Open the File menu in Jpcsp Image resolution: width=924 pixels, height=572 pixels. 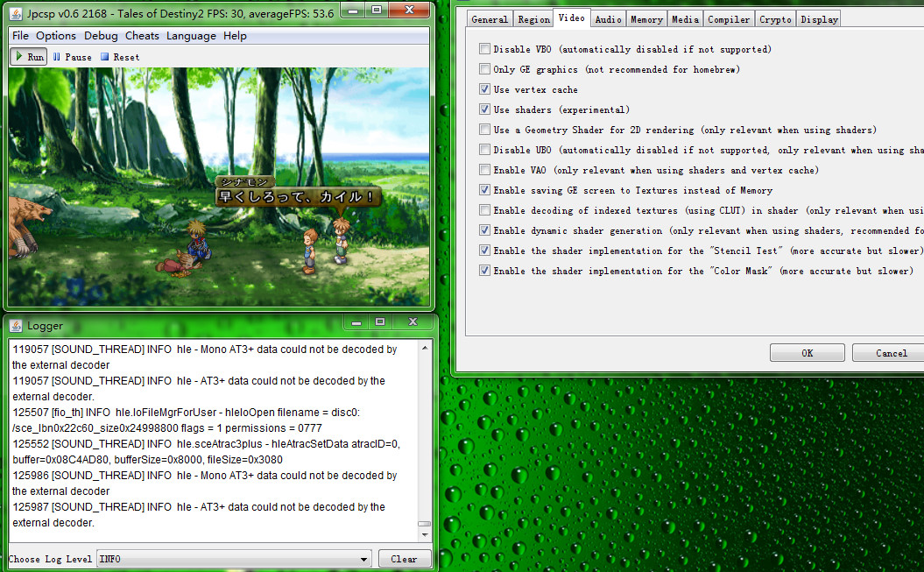20,36
